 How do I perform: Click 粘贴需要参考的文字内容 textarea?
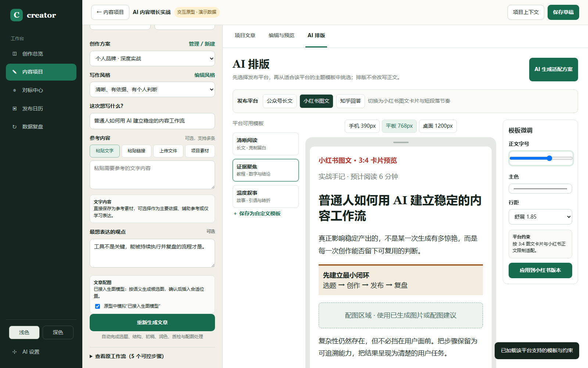(152, 175)
